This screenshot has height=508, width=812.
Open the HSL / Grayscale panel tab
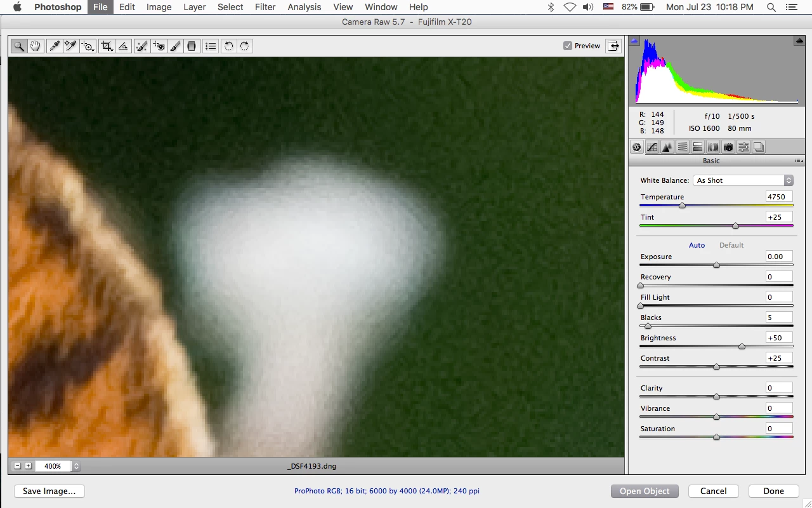pos(683,147)
